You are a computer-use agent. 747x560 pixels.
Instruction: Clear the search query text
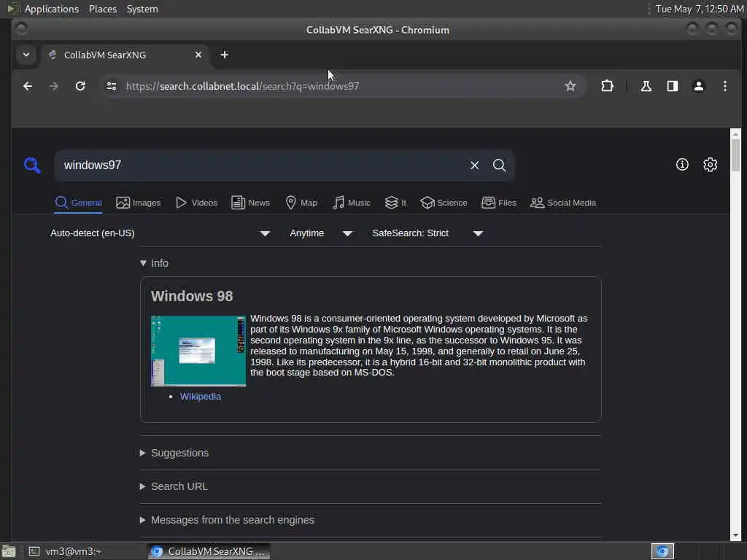[x=474, y=166]
